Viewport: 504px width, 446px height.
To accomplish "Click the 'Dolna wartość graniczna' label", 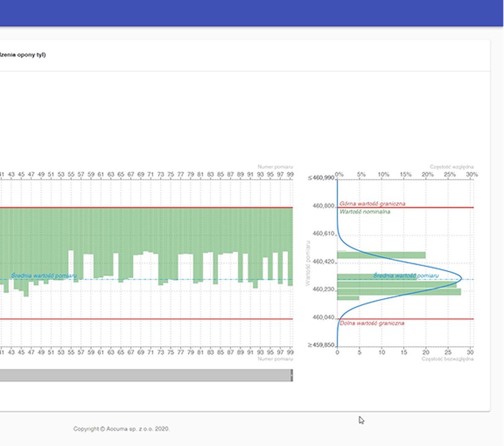I will tap(371, 323).
